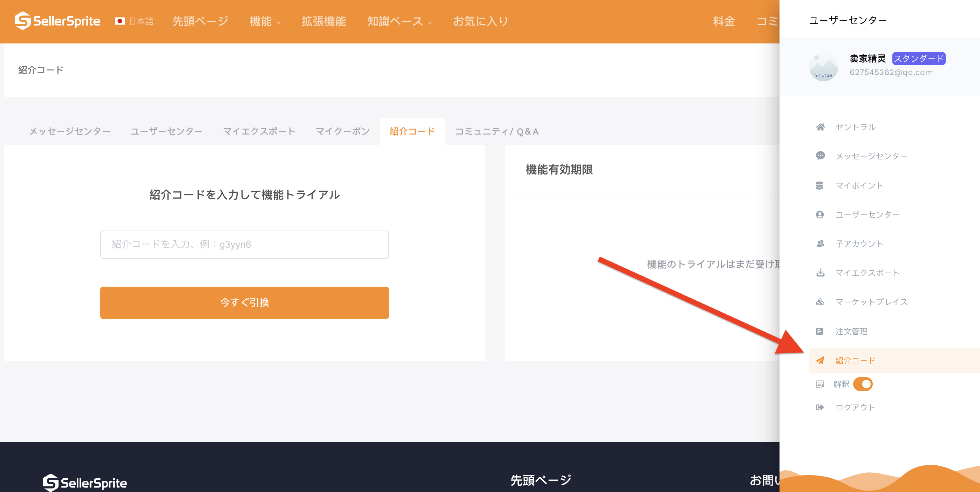This screenshot has height=492, width=980.
Task: Click the paper plane icon beside 紹介コード
Action: pyautogui.click(x=820, y=361)
